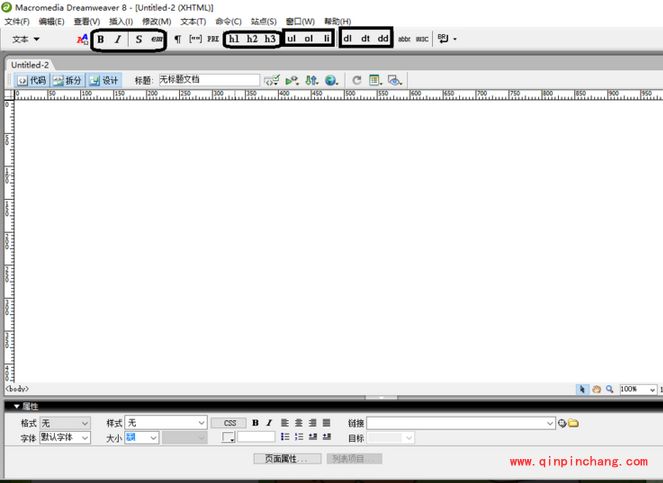Click the PRE preformatted text icon
663x483 pixels.
tap(213, 39)
